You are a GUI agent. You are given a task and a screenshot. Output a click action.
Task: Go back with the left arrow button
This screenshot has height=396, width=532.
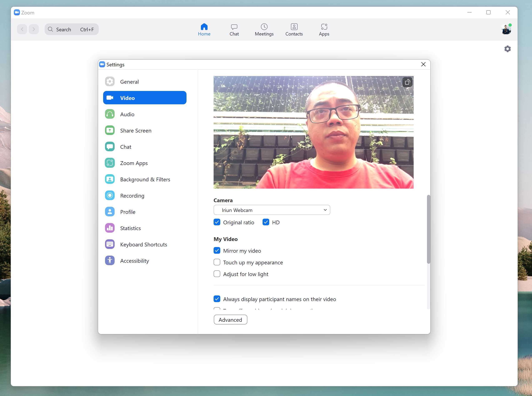[22, 29]
